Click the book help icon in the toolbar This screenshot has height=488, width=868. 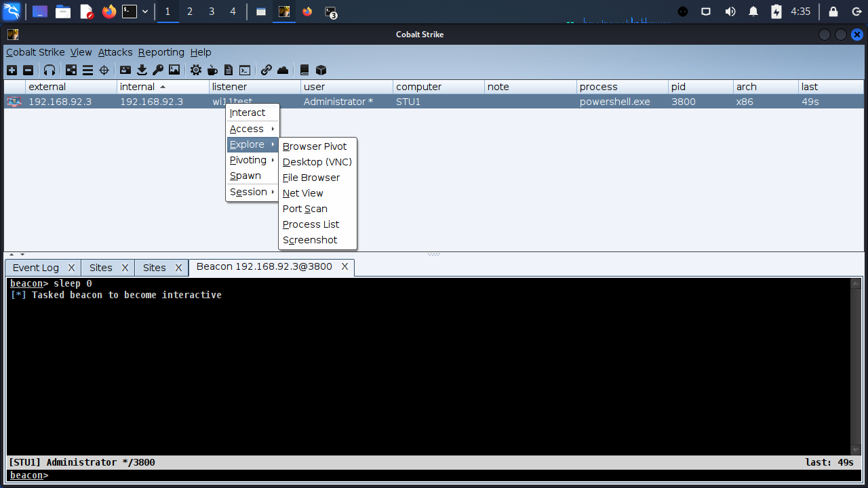click(x=304, y=70)
